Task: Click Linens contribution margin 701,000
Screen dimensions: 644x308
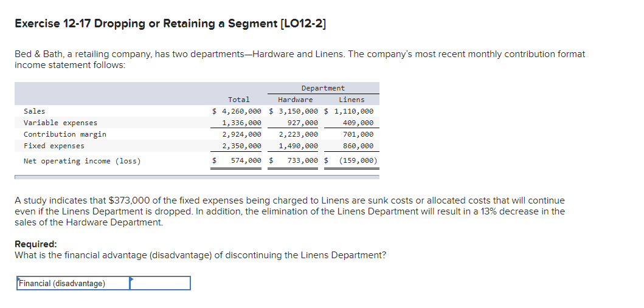Action: coord(358,134)
